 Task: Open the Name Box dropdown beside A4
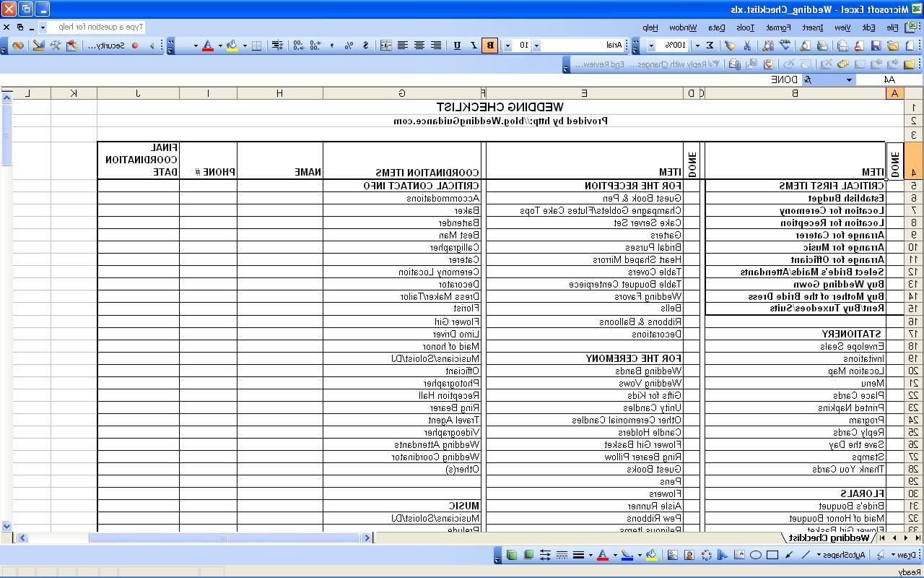pyautogui.click(x=849, y=79)
